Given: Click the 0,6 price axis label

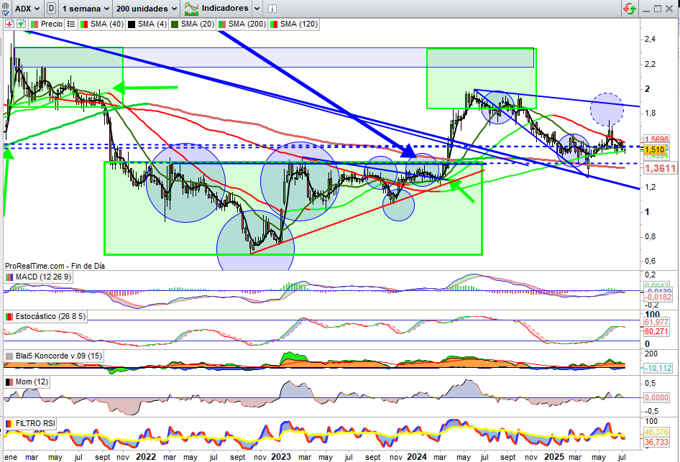Looking at the screenshot, I should click(650, 261).
